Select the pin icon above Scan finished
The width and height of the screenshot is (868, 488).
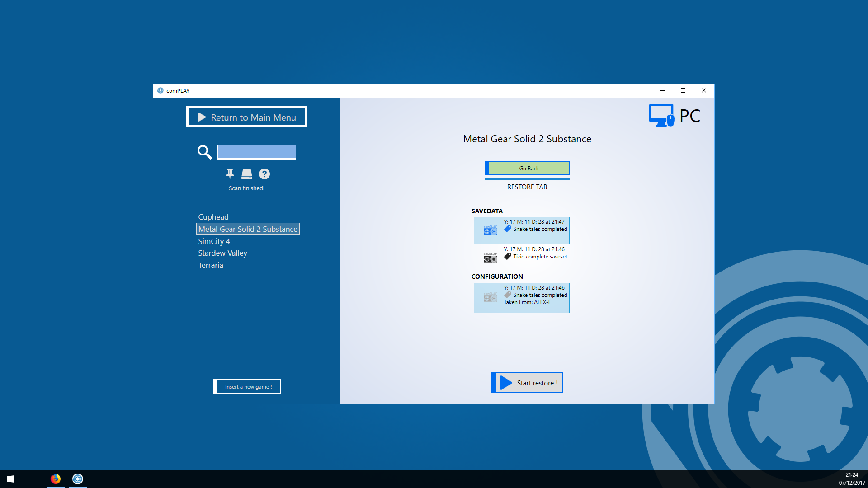tap(230, 174)
